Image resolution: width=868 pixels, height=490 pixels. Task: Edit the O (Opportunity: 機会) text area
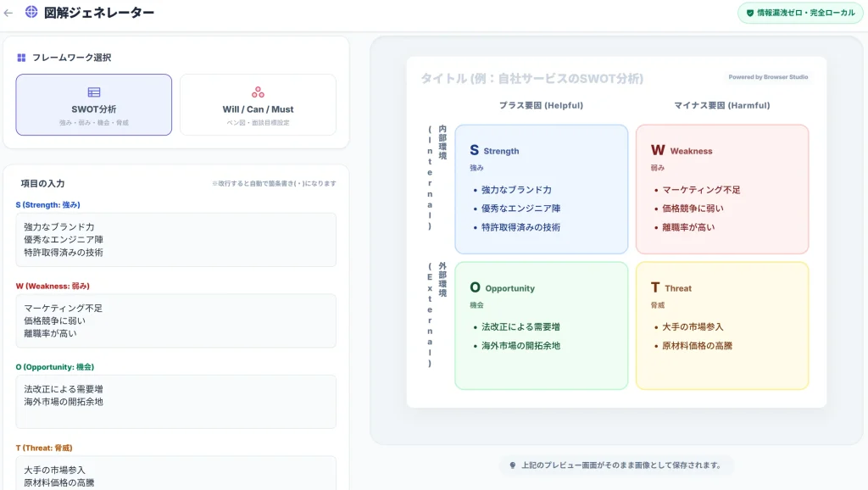coord(176,402)
